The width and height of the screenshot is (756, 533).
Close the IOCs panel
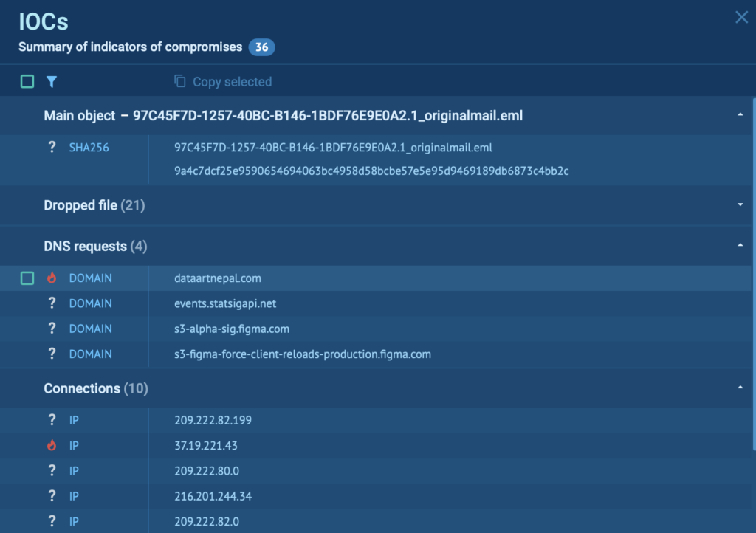coord(741,18)
